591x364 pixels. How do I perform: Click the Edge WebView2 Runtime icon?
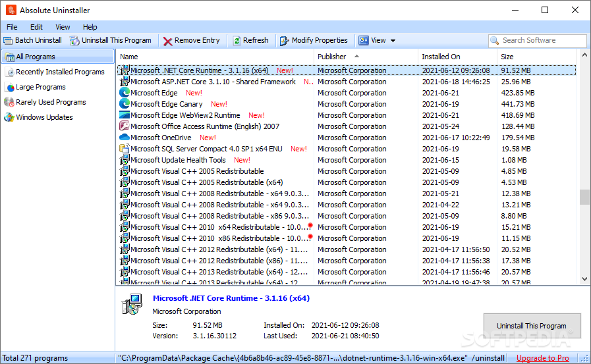point(125,115)
